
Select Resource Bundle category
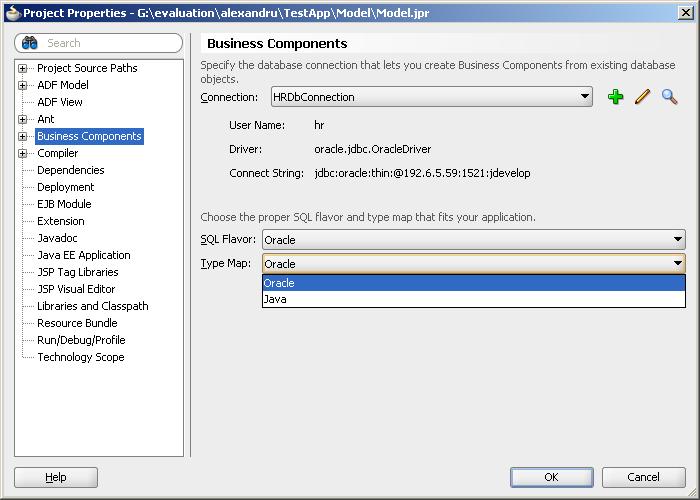(x=77, y=323)
